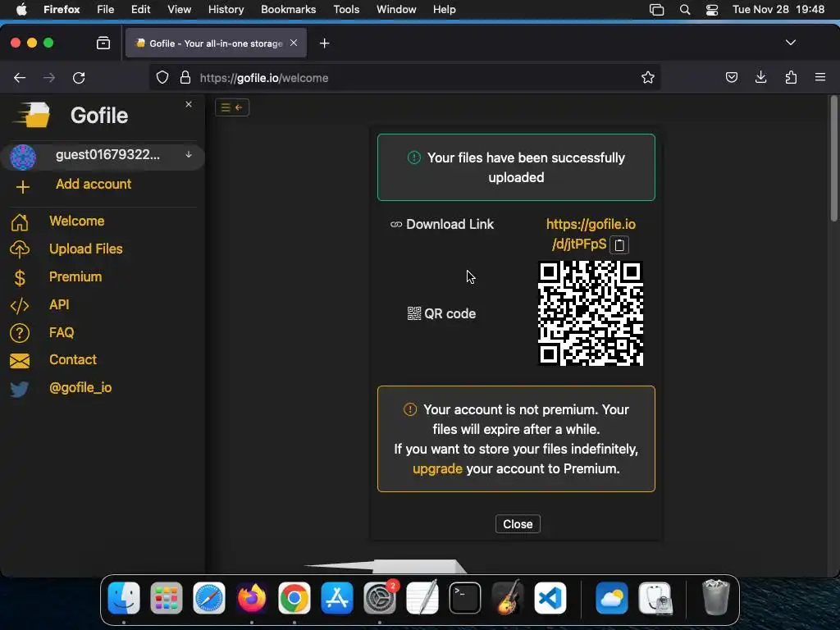Click the plus icon beside Add account
Viewport: 840px width, 630px height.
tap(22, 187)
